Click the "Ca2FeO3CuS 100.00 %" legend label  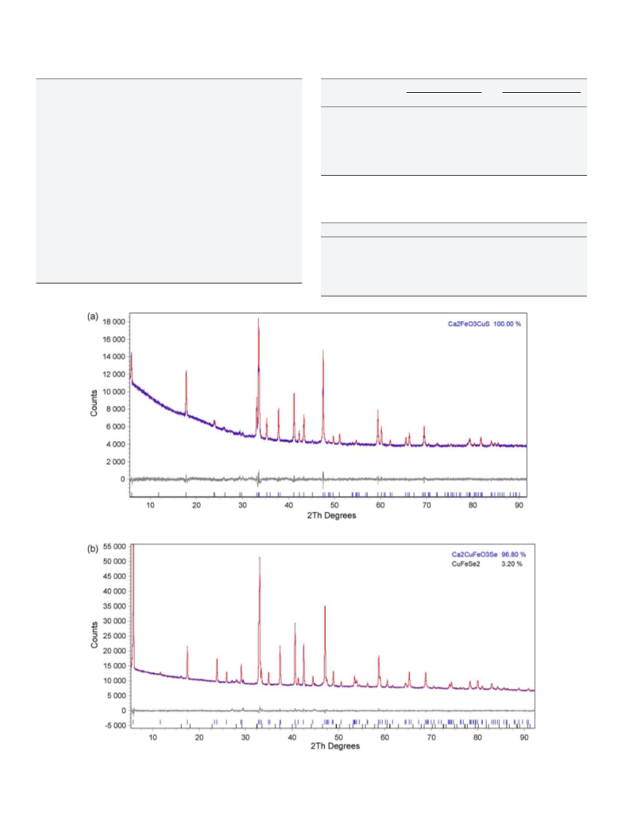[485, 324]
